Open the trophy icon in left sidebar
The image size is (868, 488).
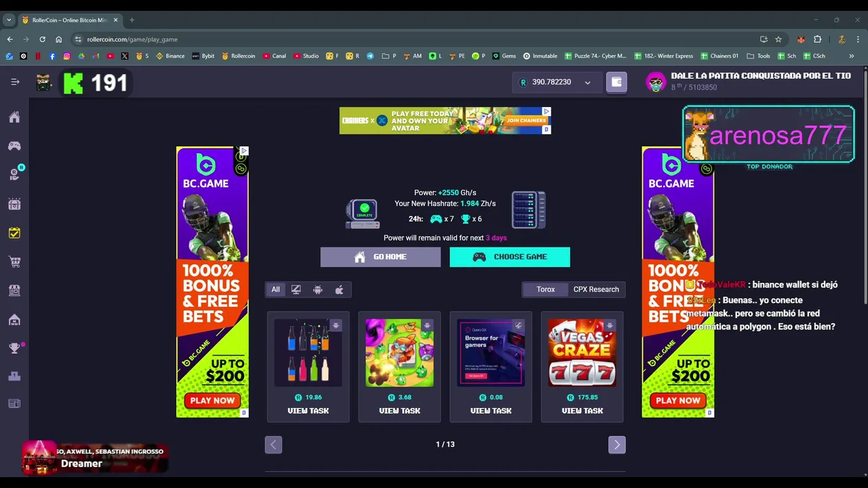pyautogui.click(x=14, y=348)
